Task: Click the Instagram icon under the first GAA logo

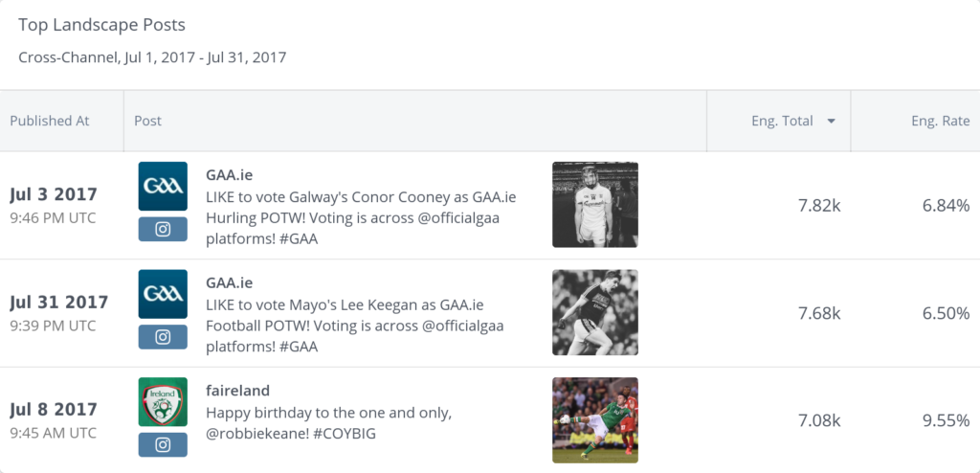Action: (x=163, y=229)
